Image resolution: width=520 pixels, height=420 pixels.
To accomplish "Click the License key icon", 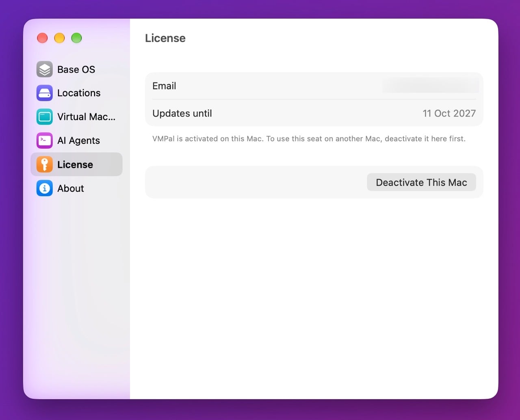I will pyautogui.click(x=44, y=165).
